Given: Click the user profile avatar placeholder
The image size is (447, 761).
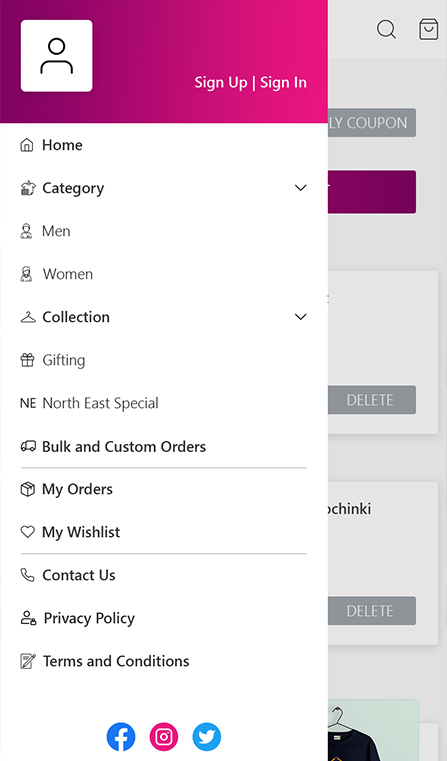Looking at the screenshot, I should [x=57, y=56].
